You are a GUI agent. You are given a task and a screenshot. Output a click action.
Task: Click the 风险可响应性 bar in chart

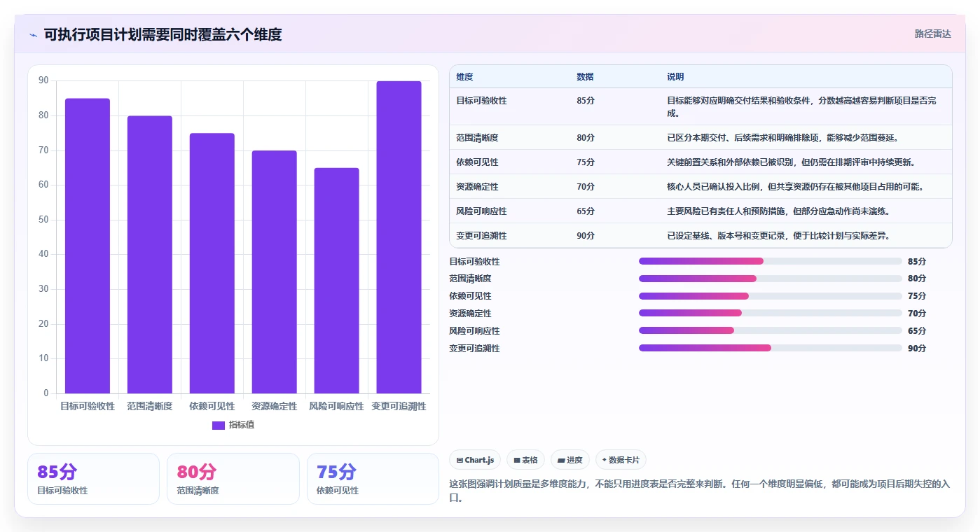tap(337, 281)
